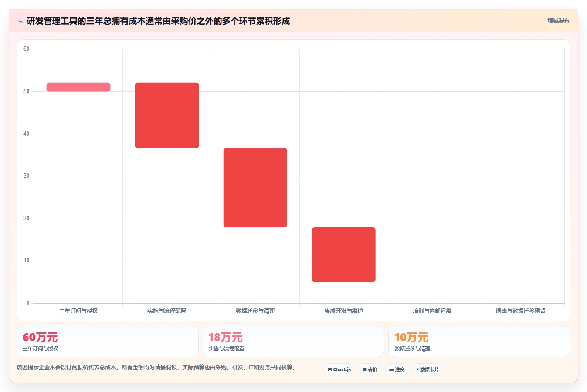
Task: Click y-axis value 20
Action: 26,219
